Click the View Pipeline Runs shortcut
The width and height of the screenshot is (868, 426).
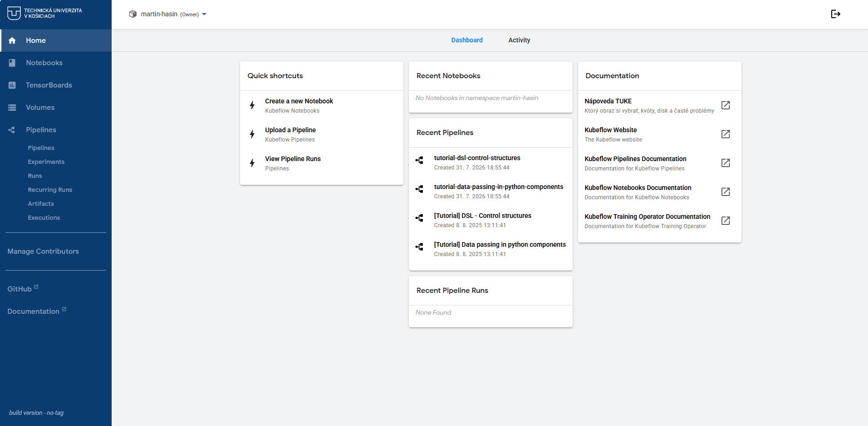click(x=321, y=163)
